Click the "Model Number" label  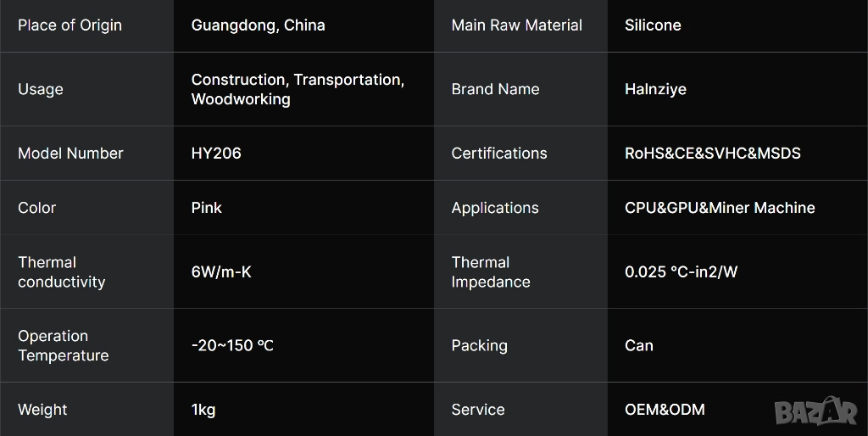coord(70,154)
